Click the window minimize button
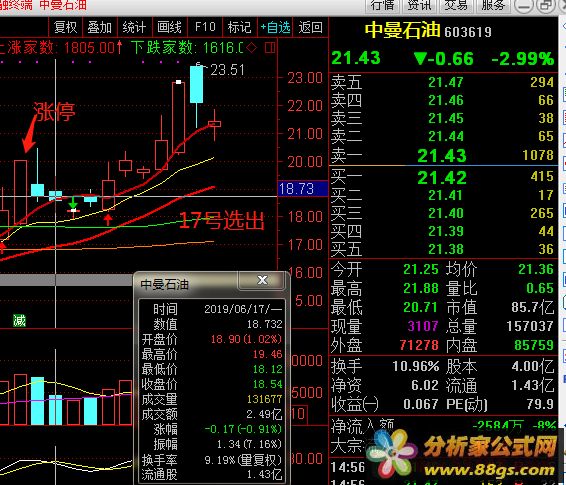566x485 pixels. pos(523,5)
